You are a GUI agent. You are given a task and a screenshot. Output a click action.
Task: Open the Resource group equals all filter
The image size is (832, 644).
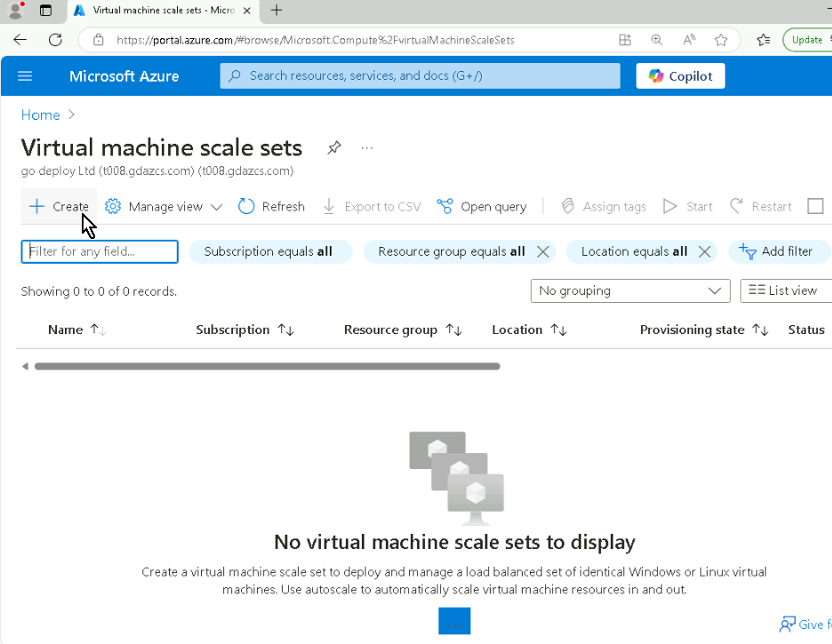click(x=451, y=251)
